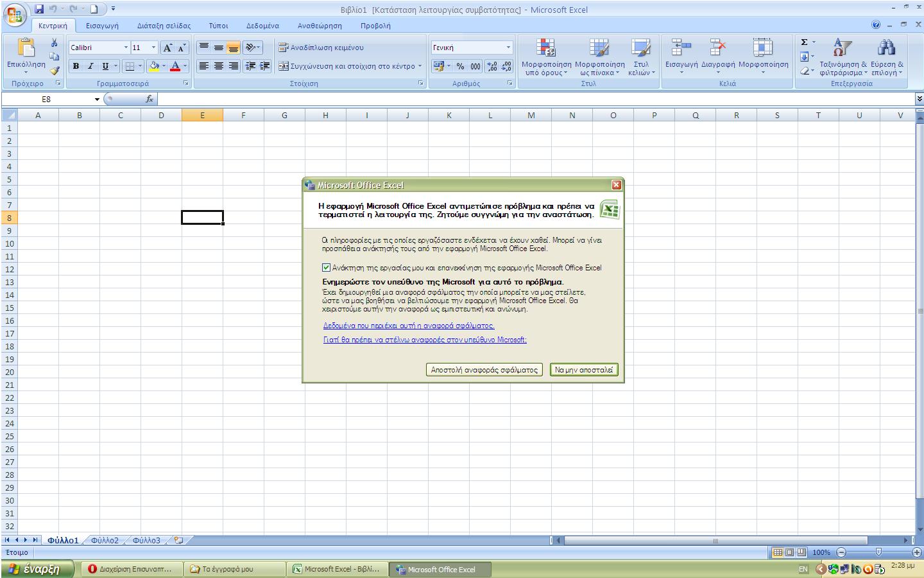924x578 pixels.
Task: Toggle Italic formatting
Action: point(90,66)
